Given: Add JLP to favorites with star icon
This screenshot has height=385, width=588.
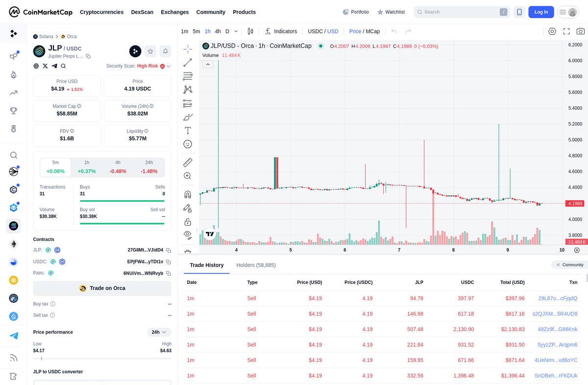Looking at the screenshot, I should click(150, 51).
